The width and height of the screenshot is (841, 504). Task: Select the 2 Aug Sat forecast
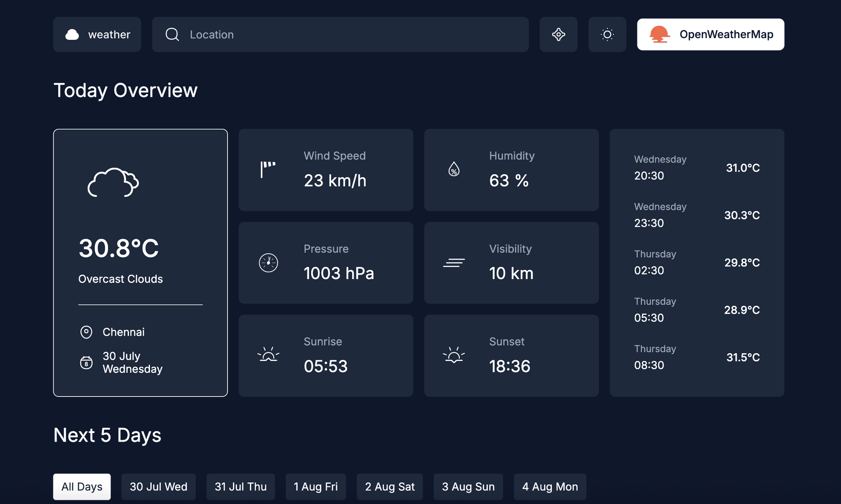coord(390,486)
